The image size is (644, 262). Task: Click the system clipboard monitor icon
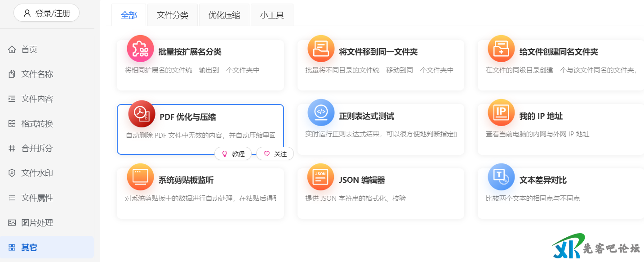pos(140,177)
